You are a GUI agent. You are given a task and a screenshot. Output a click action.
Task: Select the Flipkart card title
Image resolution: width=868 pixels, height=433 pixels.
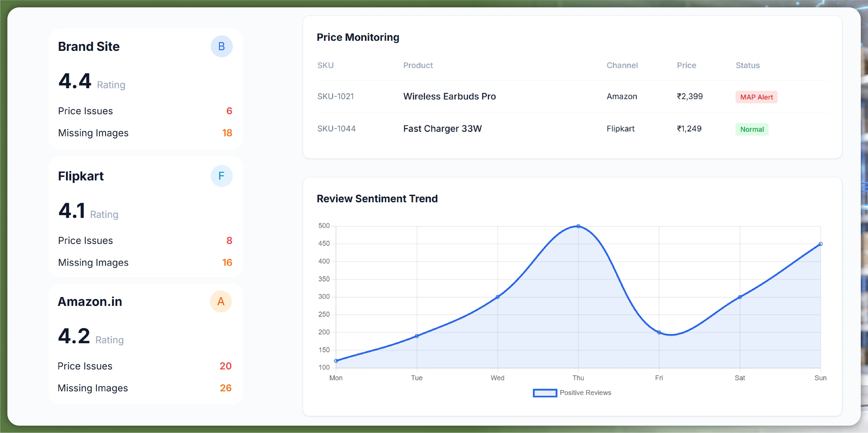pyautogui.click(x=81, y=176)
